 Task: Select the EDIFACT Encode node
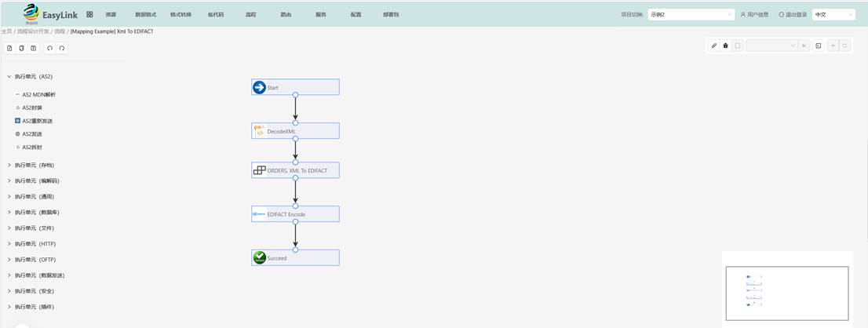(x=295, y=214)
